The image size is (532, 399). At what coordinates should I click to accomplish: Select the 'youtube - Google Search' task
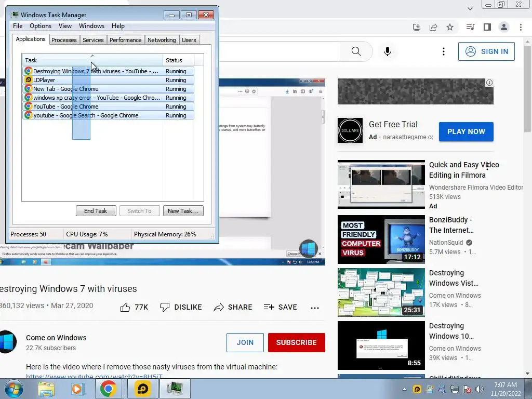click(x=109, y=115)
